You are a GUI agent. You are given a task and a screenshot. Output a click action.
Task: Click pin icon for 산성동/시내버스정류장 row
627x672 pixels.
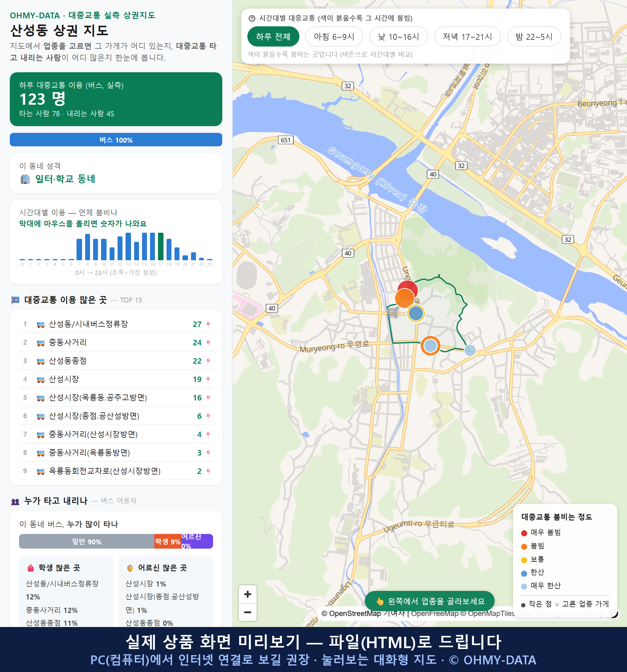[208, 324]
